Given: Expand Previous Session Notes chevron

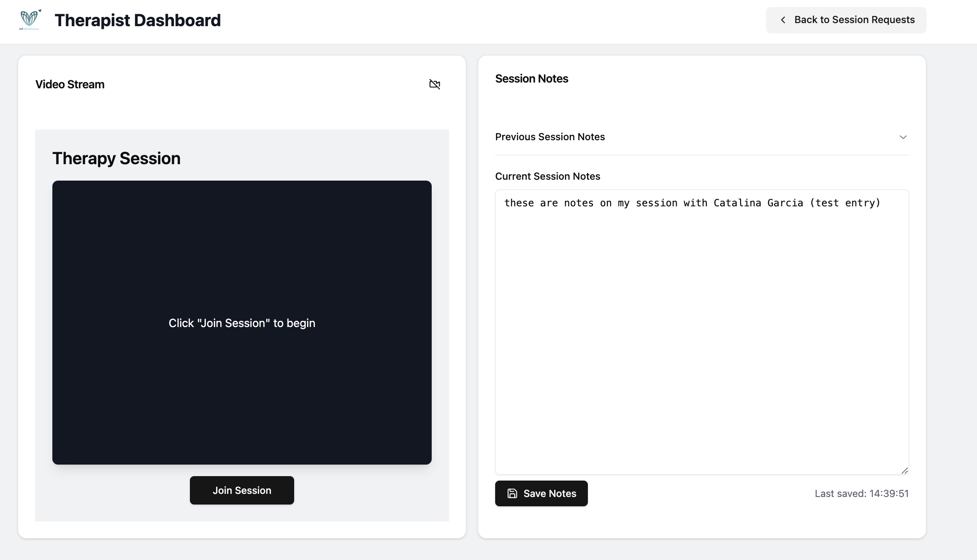Looking at the screenshot, I should coord(903,137).
